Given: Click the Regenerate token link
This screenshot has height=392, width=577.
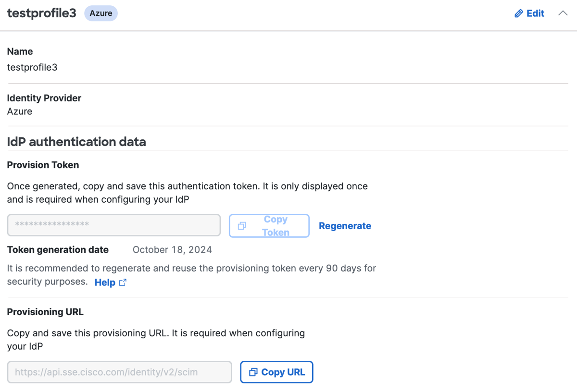Looking at the screenshot, I should (345, 226).
